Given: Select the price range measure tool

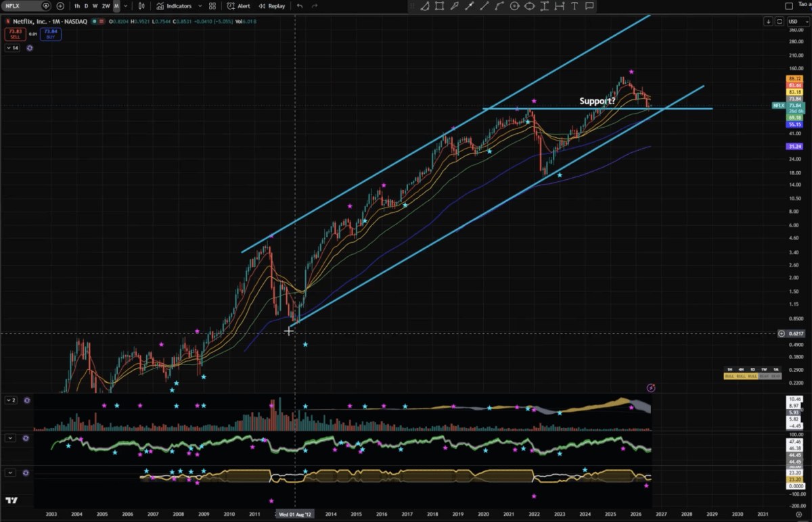Looking at the screenshot, I should coord(545,6).
